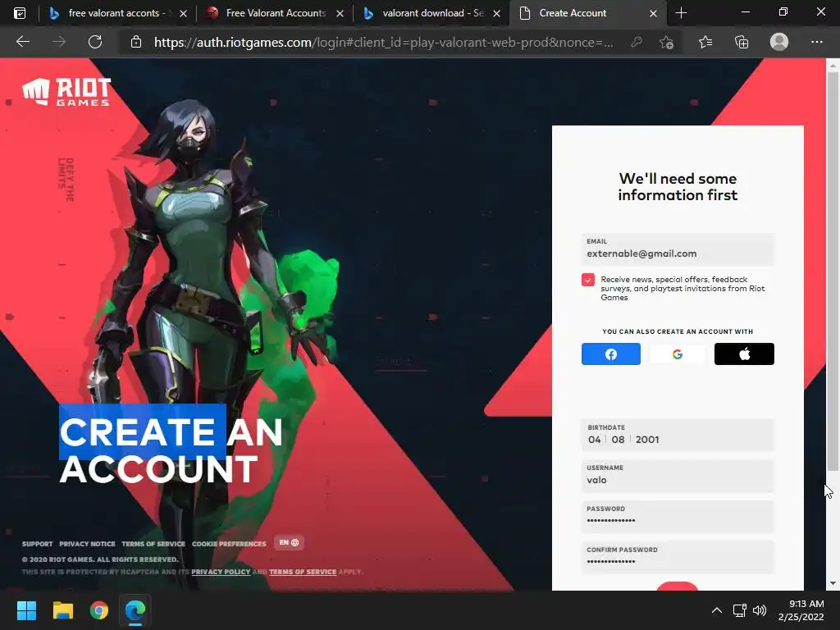This screenshot has height=630, width=840.
Task: Open a new browser tab
Action: pyautogui.click(x=681, y=13)
